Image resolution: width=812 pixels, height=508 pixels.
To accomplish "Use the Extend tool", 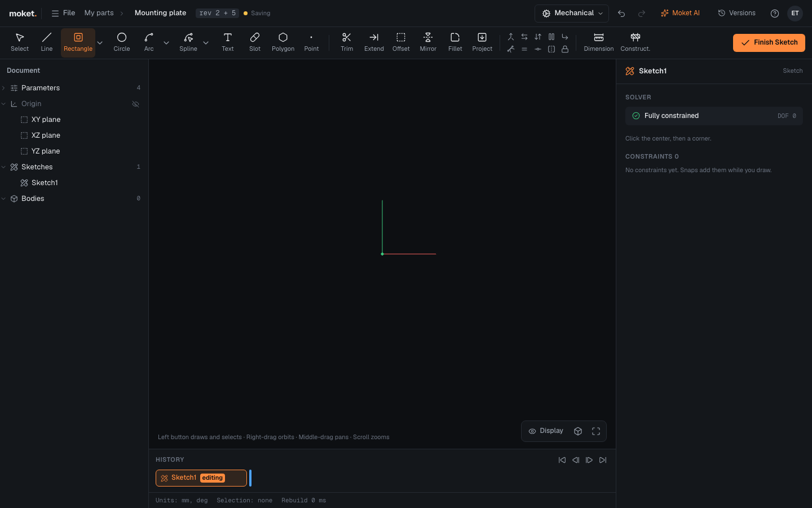I will [x=374, y=42].
